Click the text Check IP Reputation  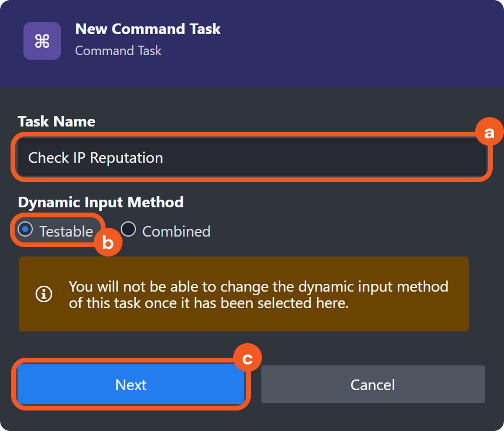pyautogui.click(x=96, y=158)
